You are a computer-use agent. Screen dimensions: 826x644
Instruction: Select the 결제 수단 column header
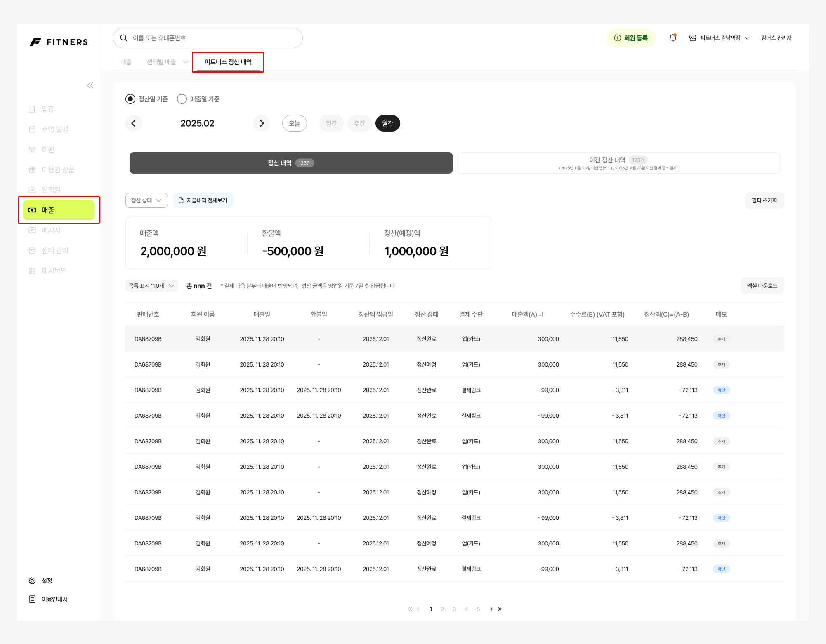tap(471, 314)
